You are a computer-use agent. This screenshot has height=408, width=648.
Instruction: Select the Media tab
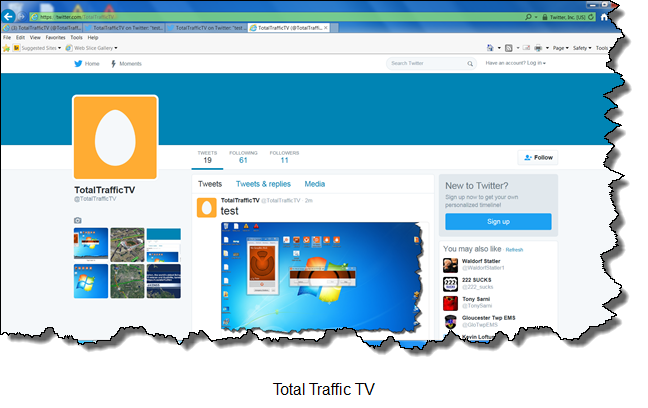314,184
